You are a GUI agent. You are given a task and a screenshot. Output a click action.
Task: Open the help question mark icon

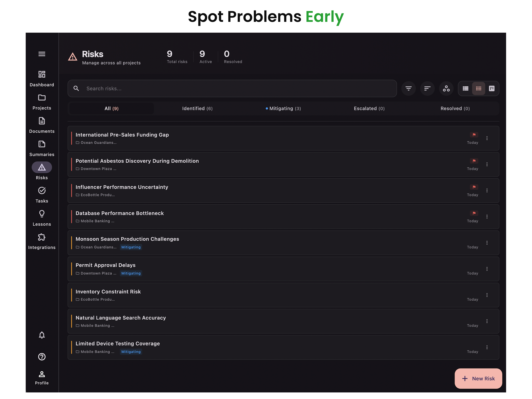[42, 357]
